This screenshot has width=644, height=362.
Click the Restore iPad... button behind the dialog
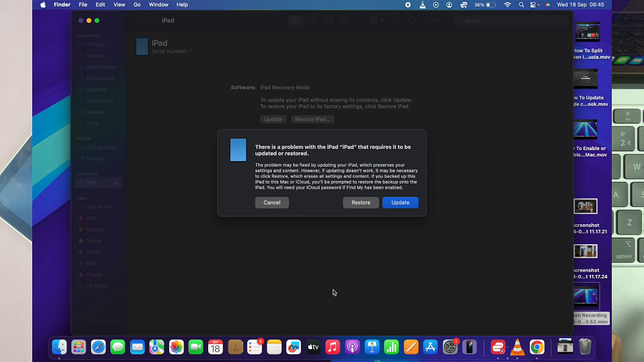(x=312, y=119)
